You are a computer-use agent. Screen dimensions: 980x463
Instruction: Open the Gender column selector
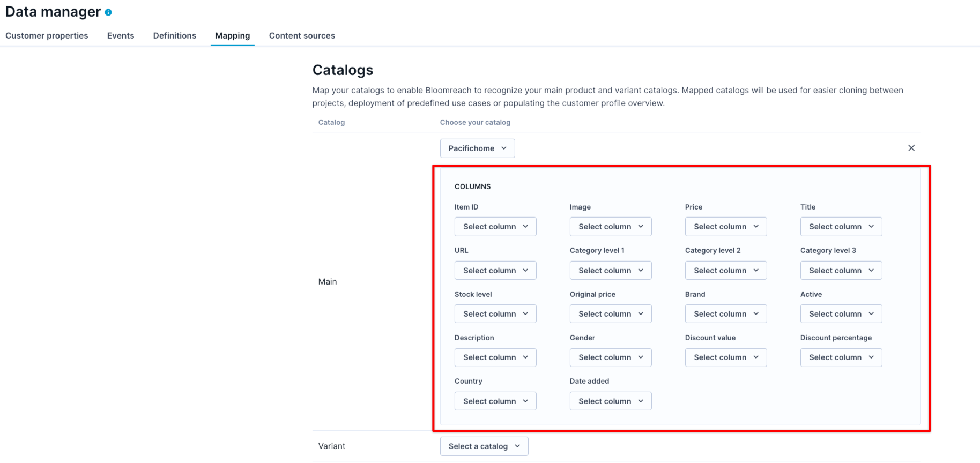coord(610,357)
